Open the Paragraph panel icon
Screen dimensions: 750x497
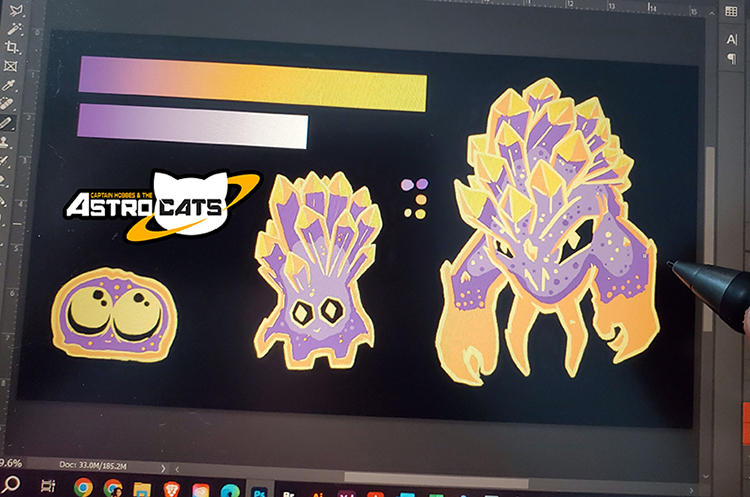coord(731,58)
